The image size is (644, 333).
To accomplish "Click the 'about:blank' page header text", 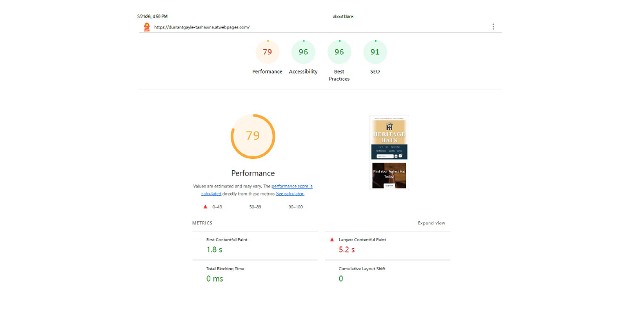I will [x=343, y=17].
